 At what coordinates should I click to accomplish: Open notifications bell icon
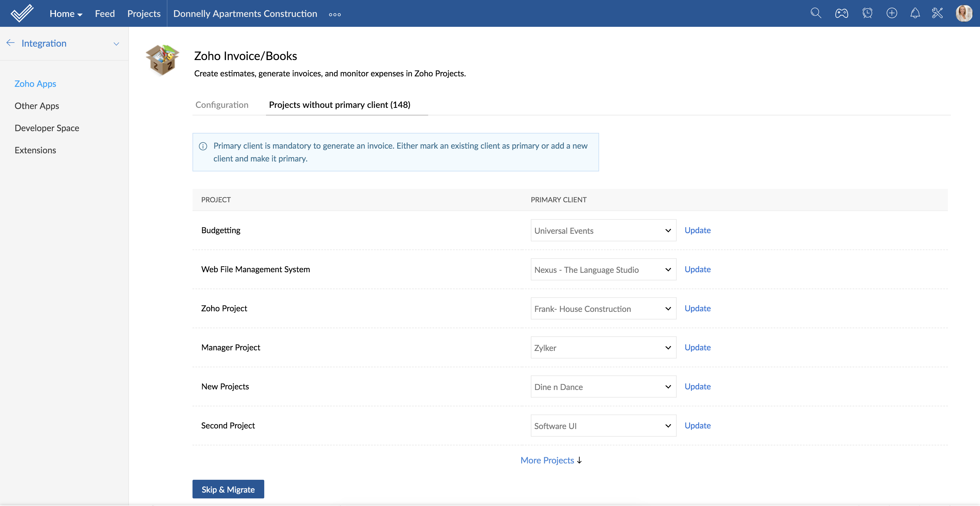point(915,13)
